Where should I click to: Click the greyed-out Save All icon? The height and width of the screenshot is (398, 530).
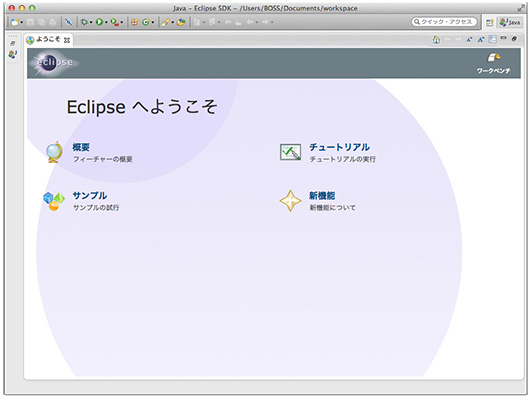(41, 22)
